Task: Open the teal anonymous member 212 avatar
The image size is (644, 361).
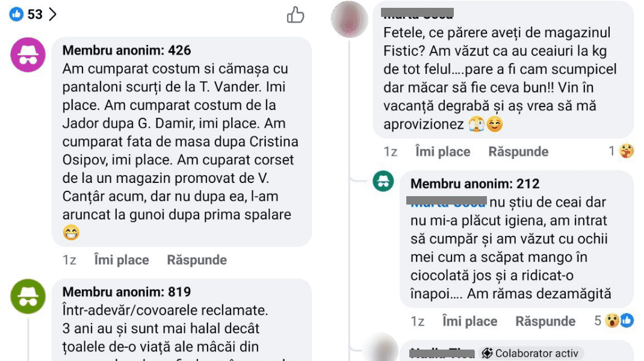Action: click(x=383, y=182)
